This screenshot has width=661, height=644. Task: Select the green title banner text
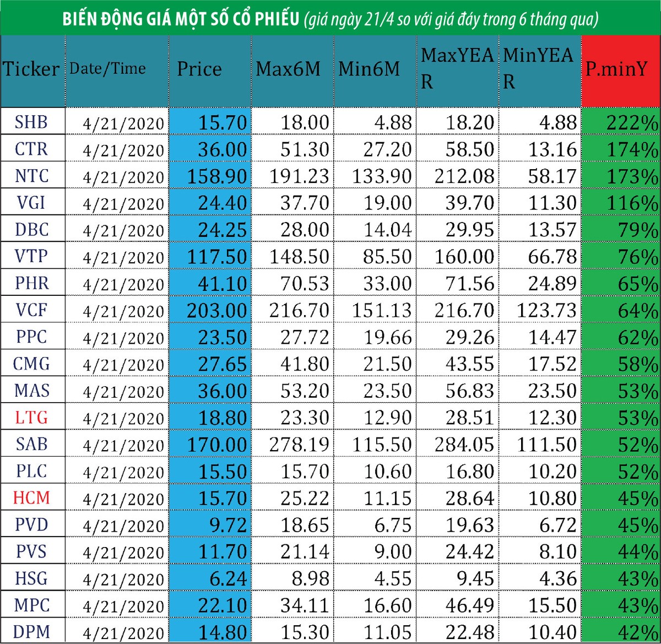point(330,19)
